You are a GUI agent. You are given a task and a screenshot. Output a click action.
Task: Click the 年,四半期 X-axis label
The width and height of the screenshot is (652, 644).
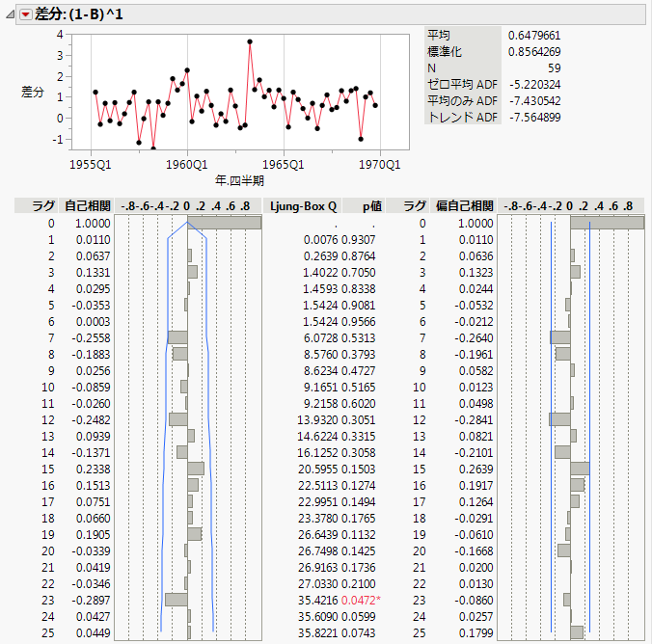(x=238, y=179)
